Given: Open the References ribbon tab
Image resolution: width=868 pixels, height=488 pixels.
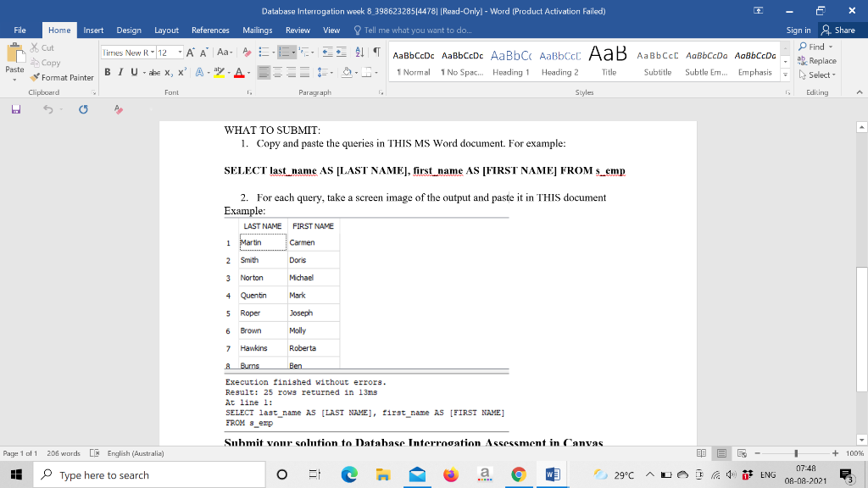Looking at the screenshot, I should coord(209,30).
